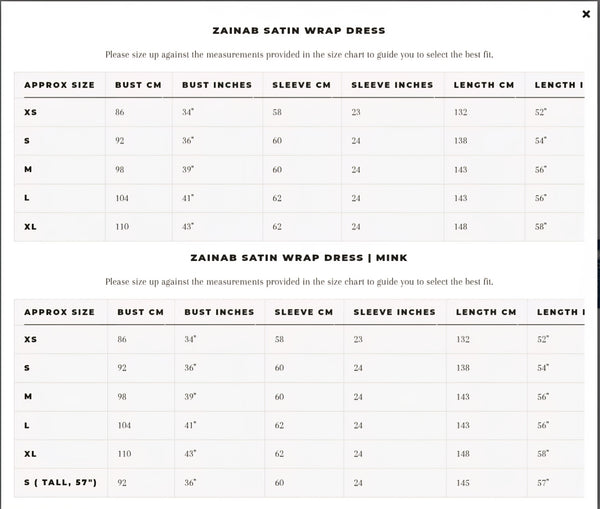This screenshot has height=509, width=600.
Task: Click Length CM header in the top table
Action: click(x=483, y=85)
